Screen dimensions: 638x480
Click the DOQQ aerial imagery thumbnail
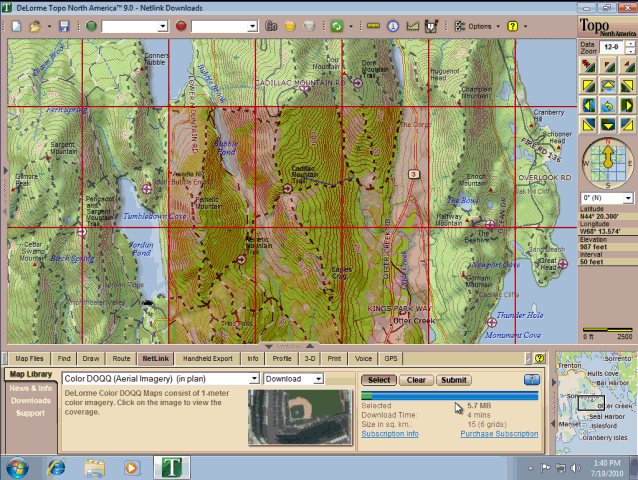point(300,417)
